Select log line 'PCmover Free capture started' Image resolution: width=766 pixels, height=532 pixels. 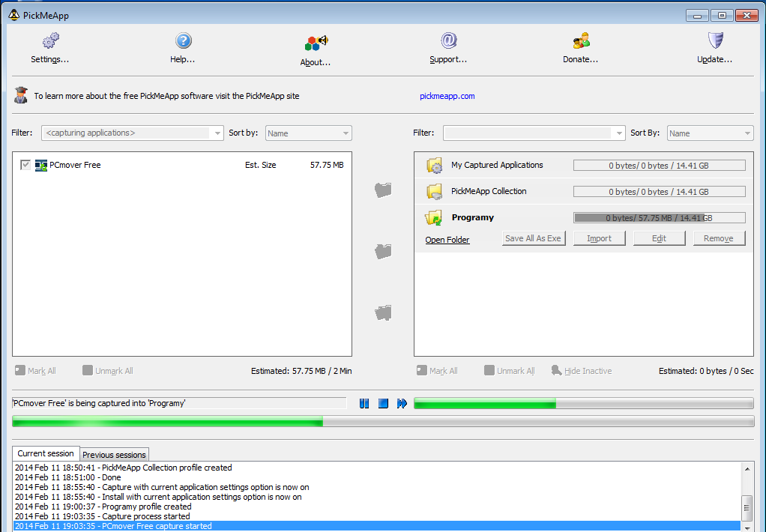pos(377,526)
